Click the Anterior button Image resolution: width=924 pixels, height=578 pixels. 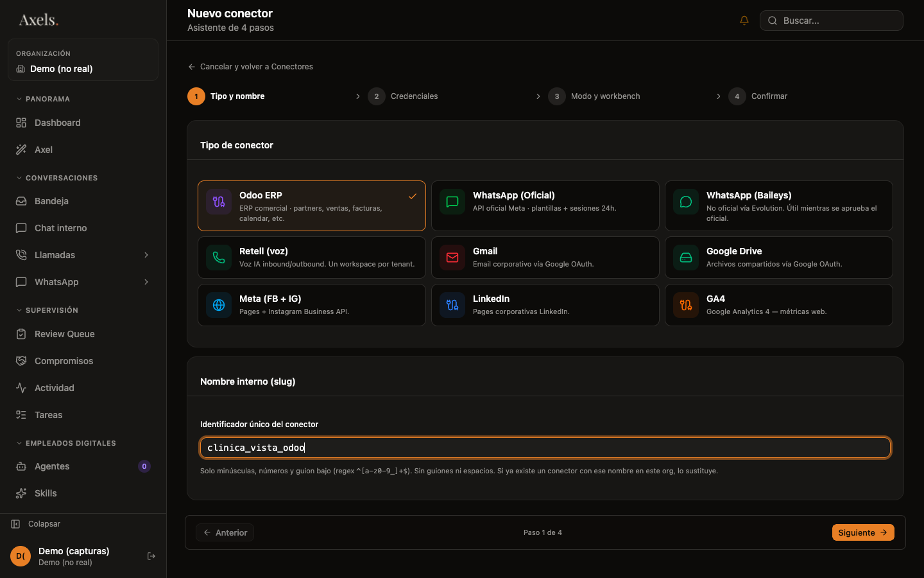[225, 532]
